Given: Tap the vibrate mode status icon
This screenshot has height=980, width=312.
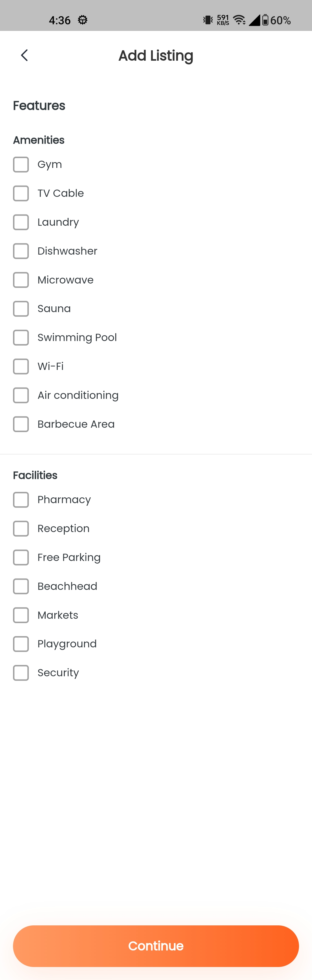Looking at the screenshot, I should [208, 20].
